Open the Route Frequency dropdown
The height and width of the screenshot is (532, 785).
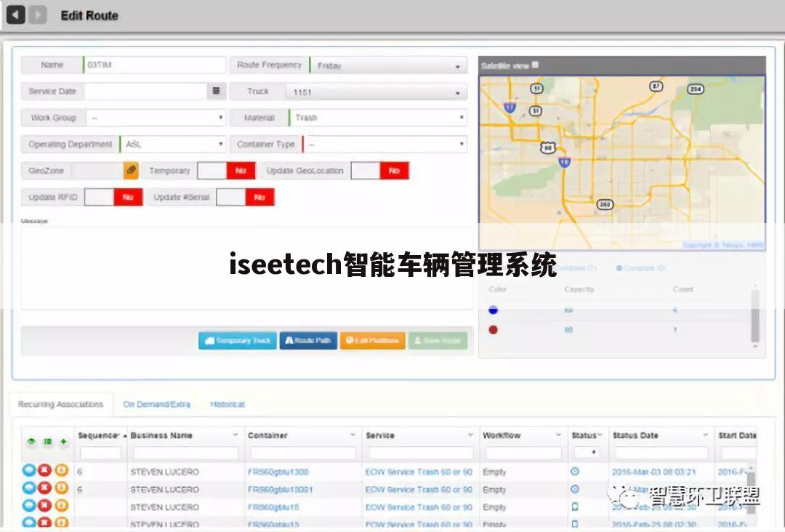coord(388,65)
